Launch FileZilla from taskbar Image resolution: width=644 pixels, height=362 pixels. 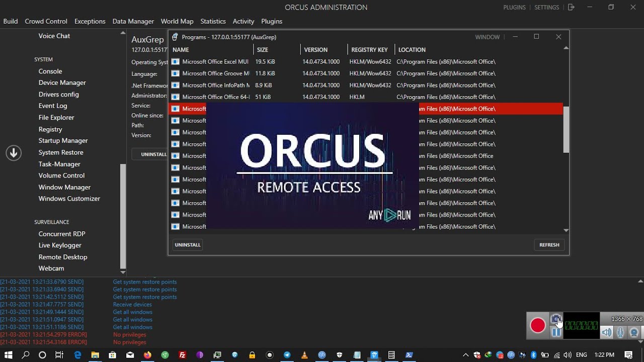coord(182,355)
